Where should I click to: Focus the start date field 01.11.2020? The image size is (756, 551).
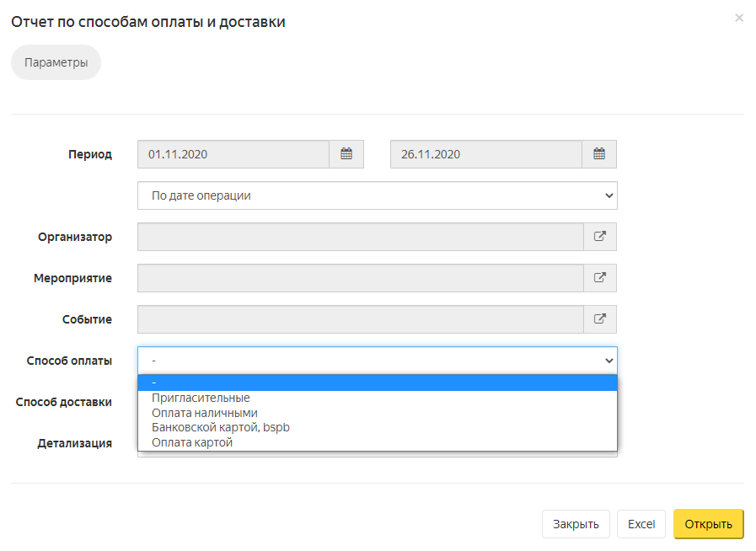coord(233,154)
